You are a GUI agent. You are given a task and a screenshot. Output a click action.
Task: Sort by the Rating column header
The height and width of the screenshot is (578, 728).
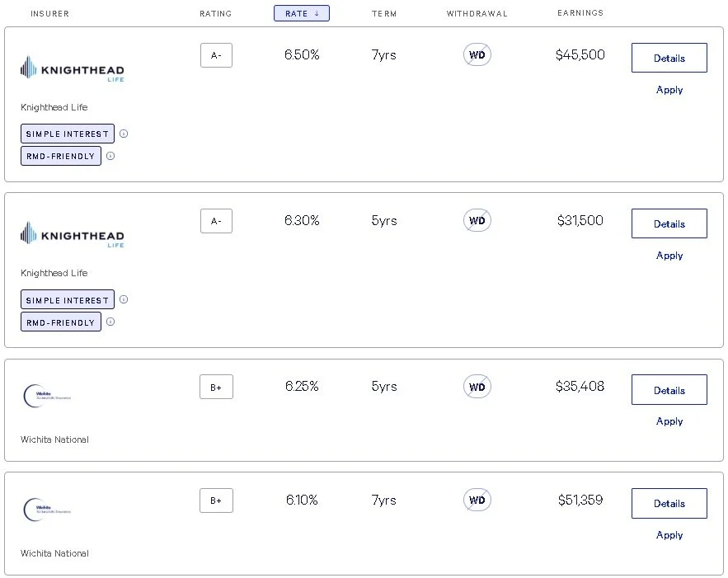[x=216, y=13]
